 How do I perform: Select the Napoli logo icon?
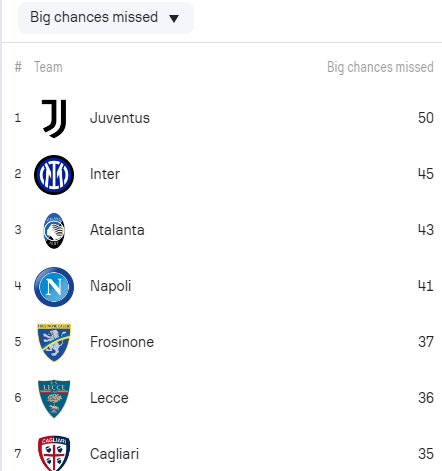54,287
